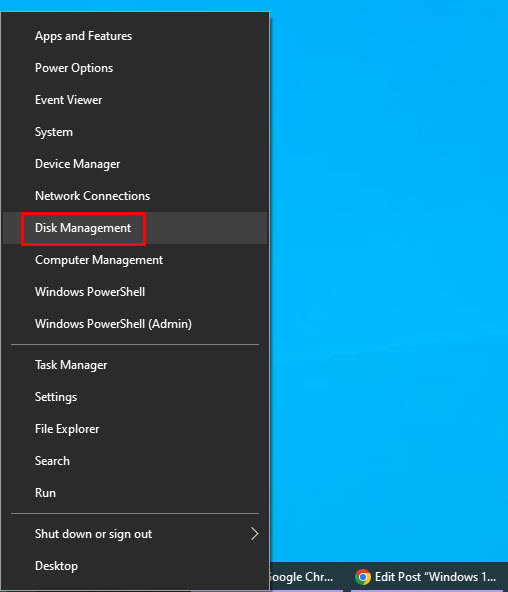Select Power Options from the menu
Viewport: 508px width, 592px height.
pyautogui.click(x=135, y=68)
